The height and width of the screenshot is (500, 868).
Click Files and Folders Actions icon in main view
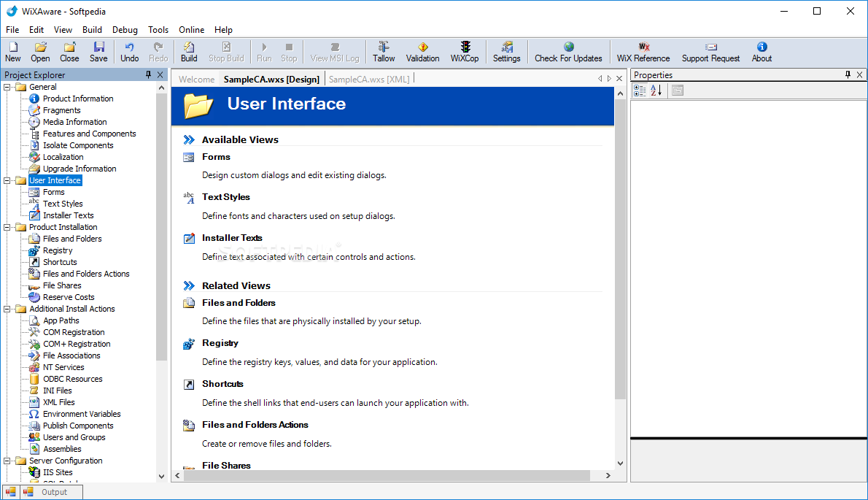189,426
